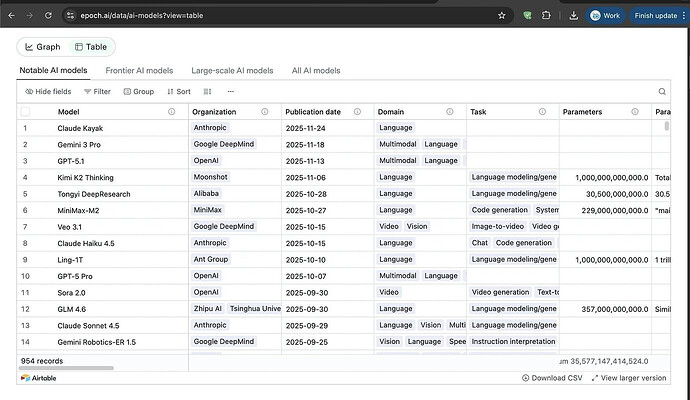Open the Filter dropdown
690x400 pixels.
point(97,91)
